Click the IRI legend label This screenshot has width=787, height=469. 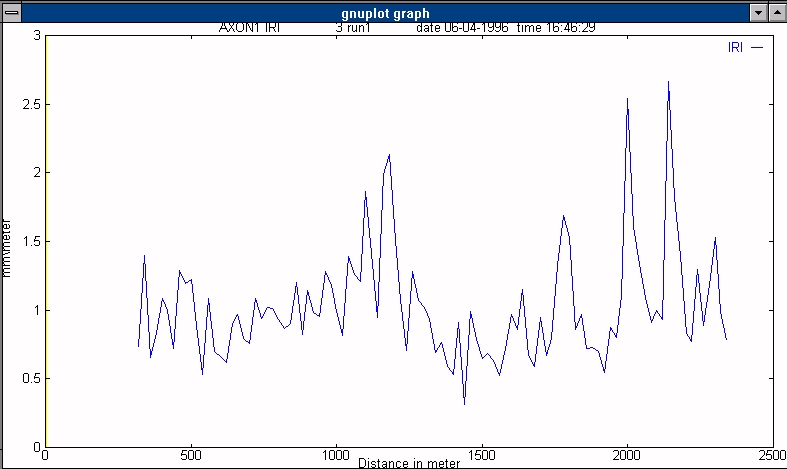[735, 47]
